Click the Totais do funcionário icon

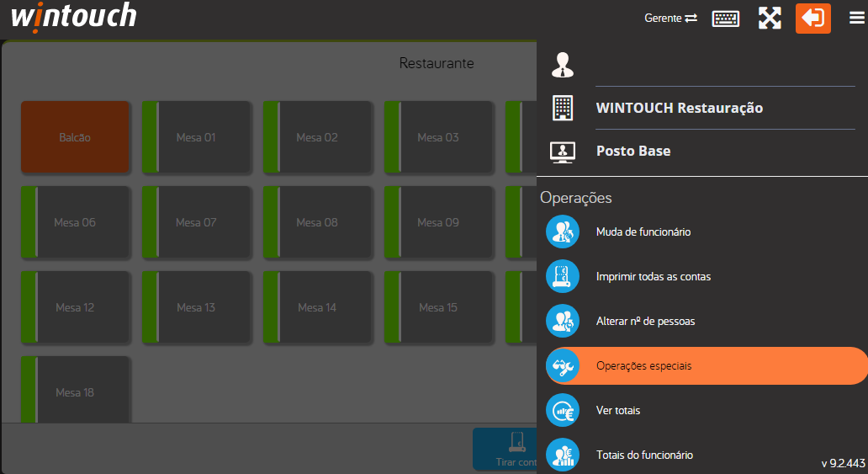[562, 455]
